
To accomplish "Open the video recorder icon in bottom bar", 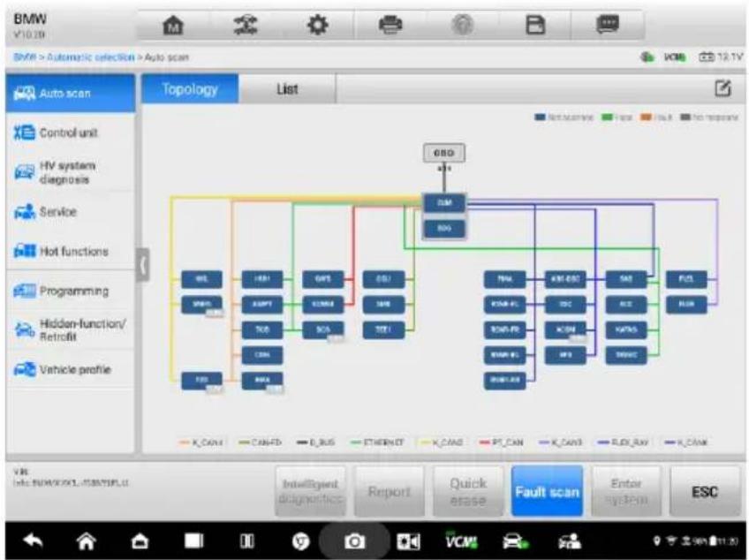I will 408,541.
